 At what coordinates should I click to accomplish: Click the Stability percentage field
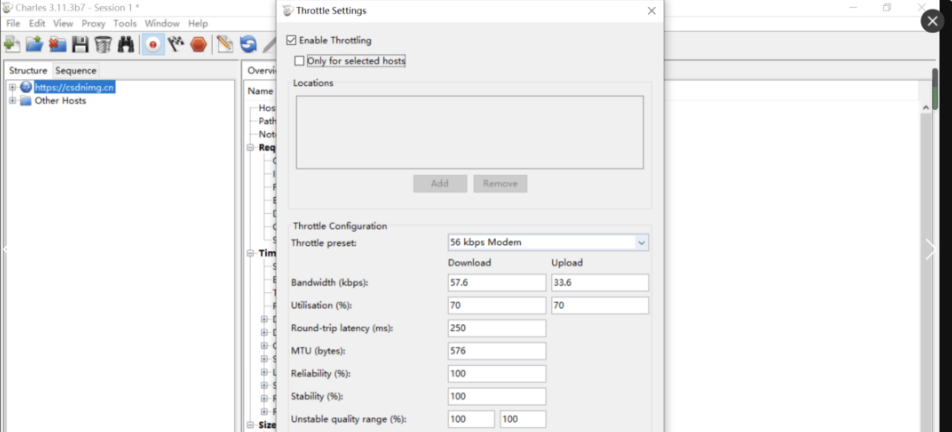click(497, 396)
